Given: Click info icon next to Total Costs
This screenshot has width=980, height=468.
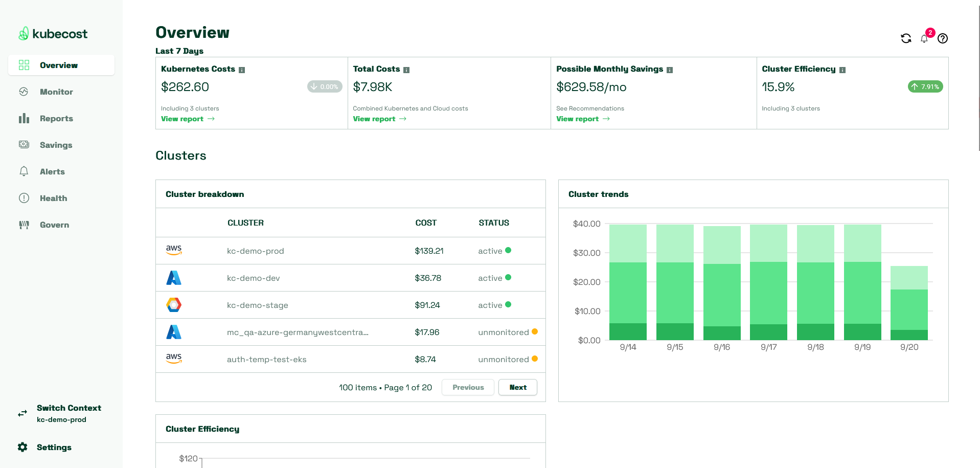Looking at the screenshot, I should point(406,70).
